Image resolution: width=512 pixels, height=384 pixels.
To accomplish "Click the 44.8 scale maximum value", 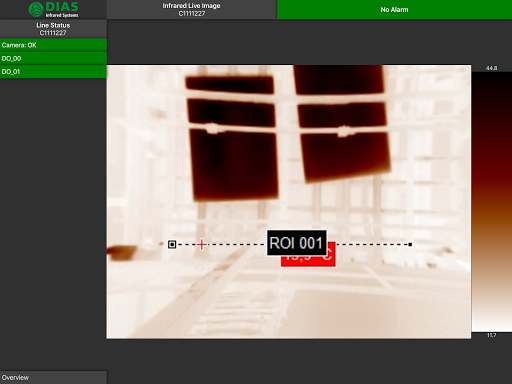I will point(491,68).
